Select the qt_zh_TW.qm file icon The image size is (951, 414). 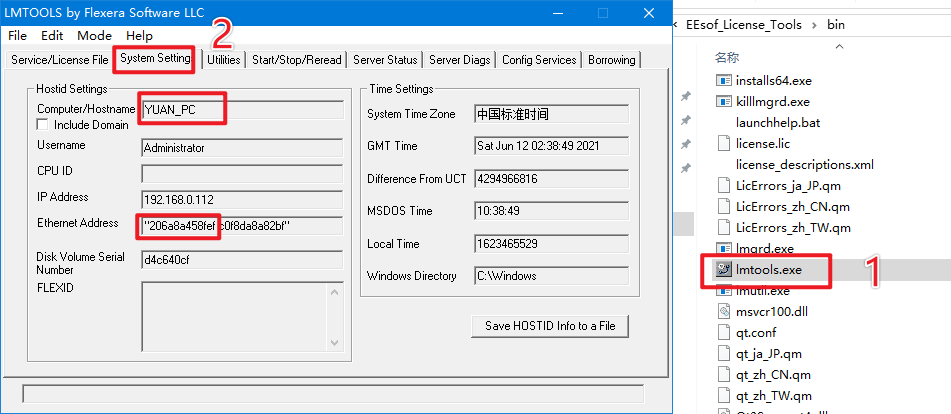[x=723, y=396]
